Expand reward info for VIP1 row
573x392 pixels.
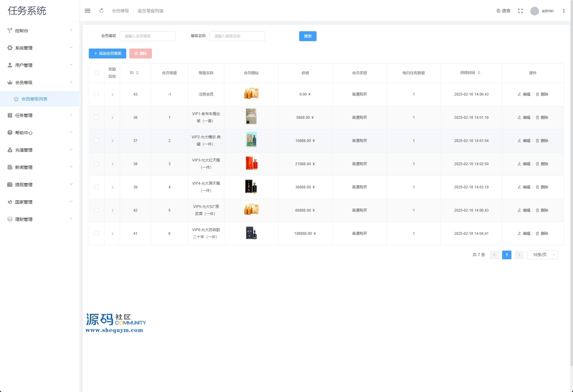pyautogui.click(x=112, y=118)
